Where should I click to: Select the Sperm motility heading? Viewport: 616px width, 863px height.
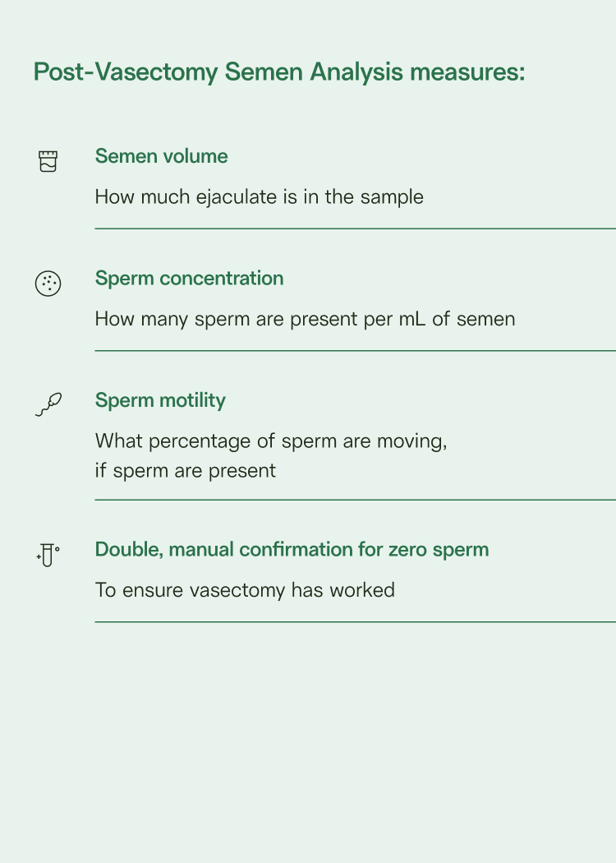tap(160, 400)
